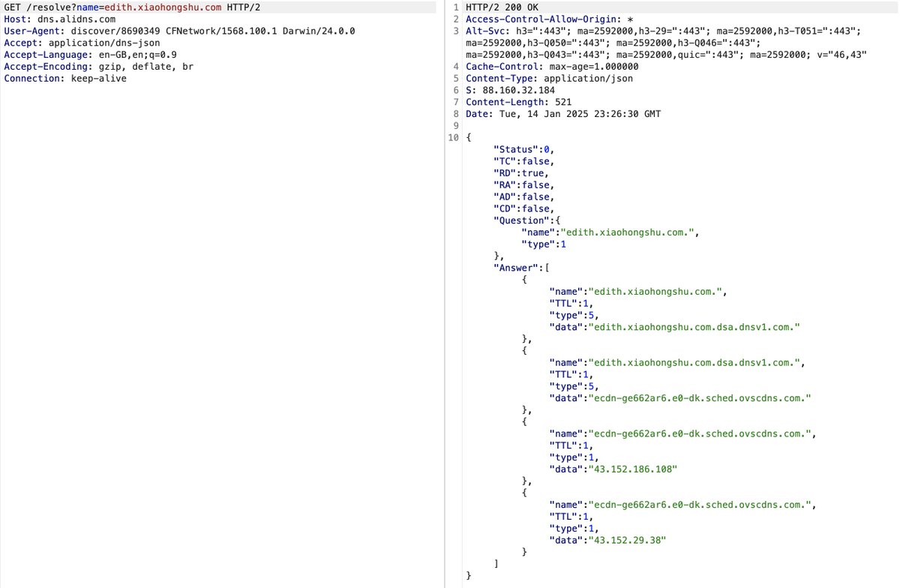Click the "AD":false JSON field
The height and width of the screenshot is (588, 900).
523,197
